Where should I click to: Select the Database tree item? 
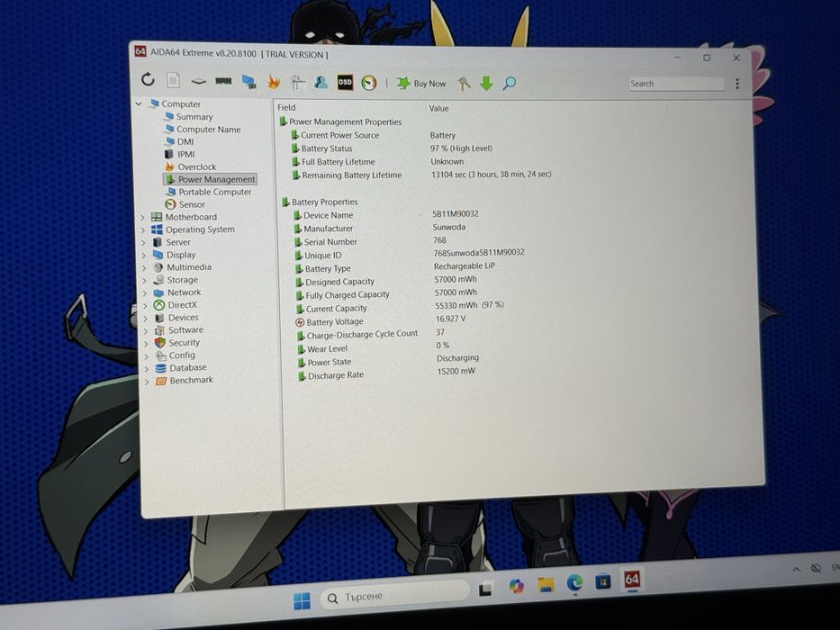(181, 367)
